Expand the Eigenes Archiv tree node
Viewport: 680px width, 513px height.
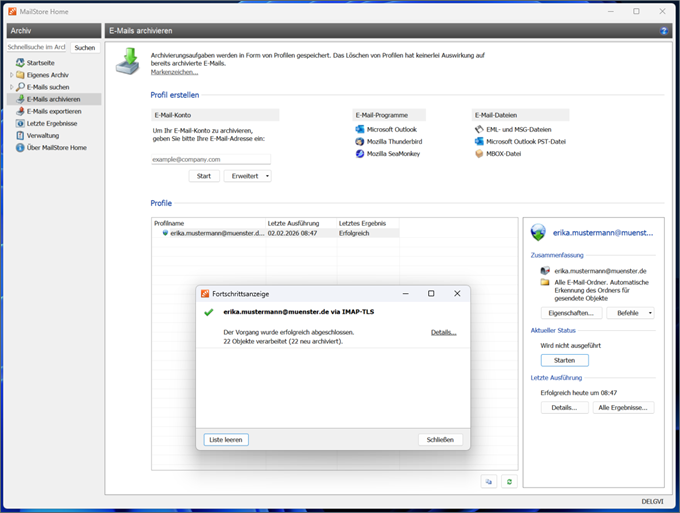[11, 75]
